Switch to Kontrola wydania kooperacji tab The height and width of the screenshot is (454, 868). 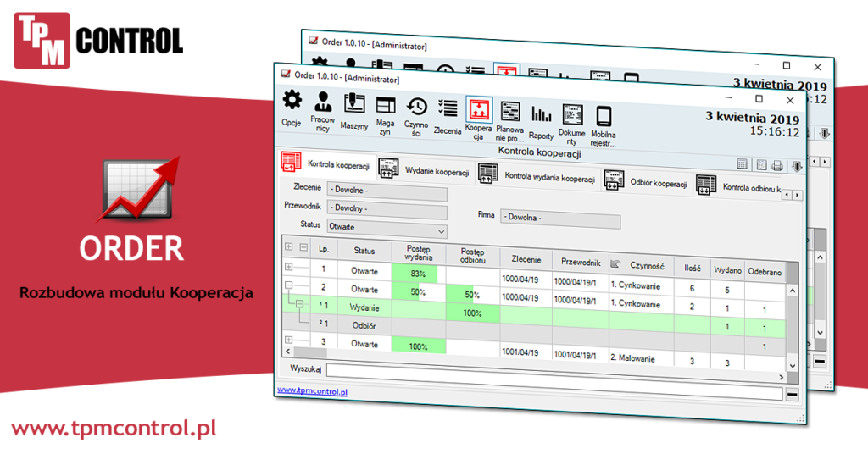click(549, 178)
